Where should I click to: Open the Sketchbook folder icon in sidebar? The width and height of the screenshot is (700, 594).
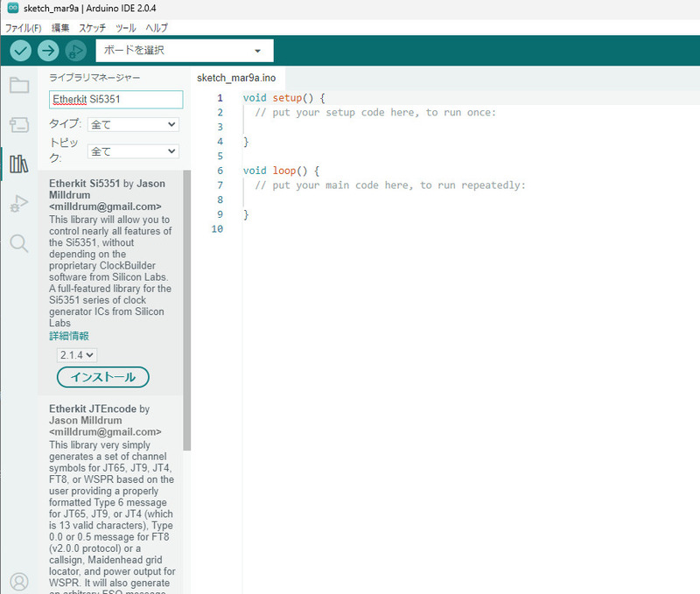19,85
